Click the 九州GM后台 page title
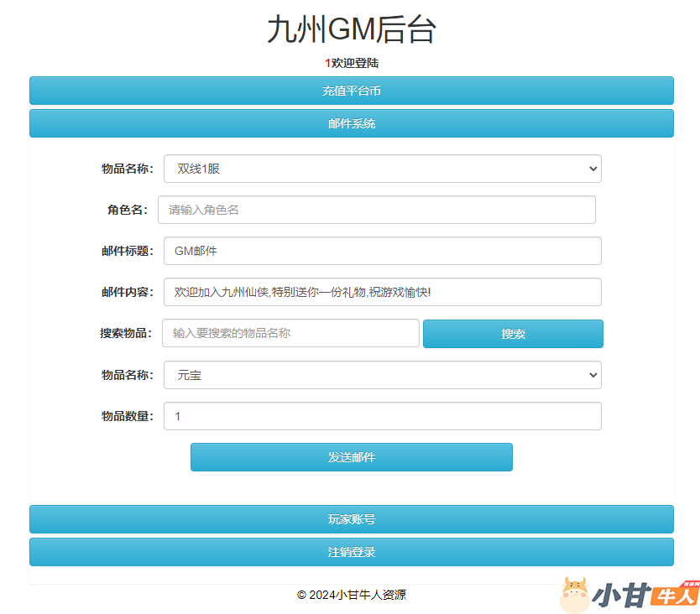This screenshot has height=614, width=700. 351,29
